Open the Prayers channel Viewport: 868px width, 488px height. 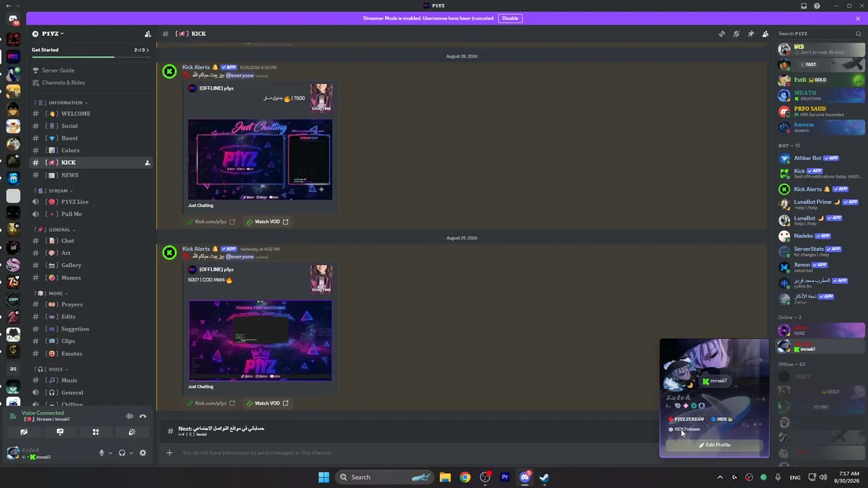point(90,304)
